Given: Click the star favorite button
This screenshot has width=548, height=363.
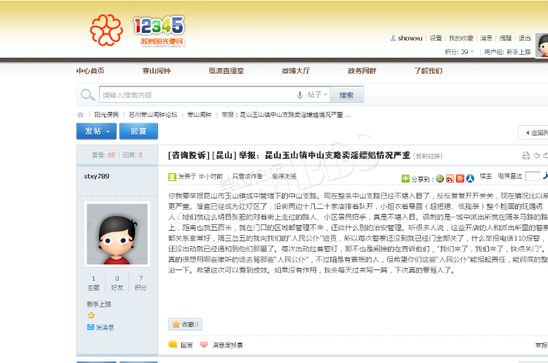Looking at the screenshot, I should pyautogui.click(x=185, y=325).
